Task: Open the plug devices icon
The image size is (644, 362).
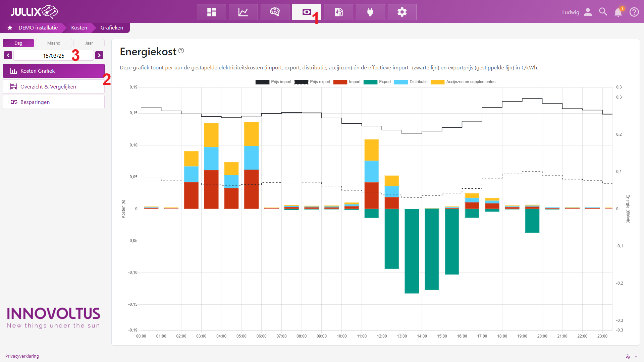Action: click(370, 12)
